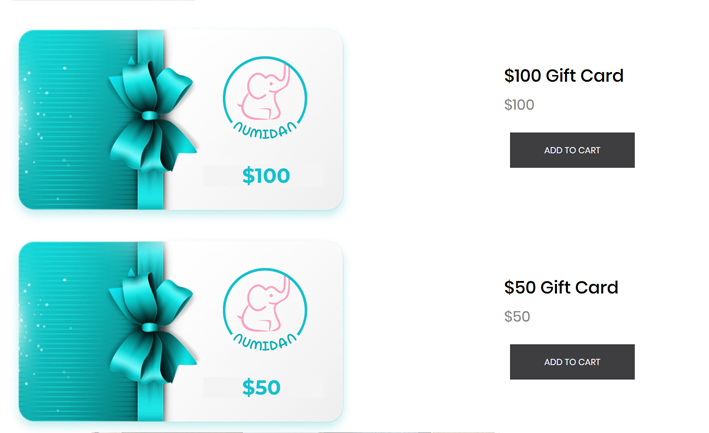Open the $100 Gift Card product title
The width and height of the screenshot is (709, 433).
563,76
